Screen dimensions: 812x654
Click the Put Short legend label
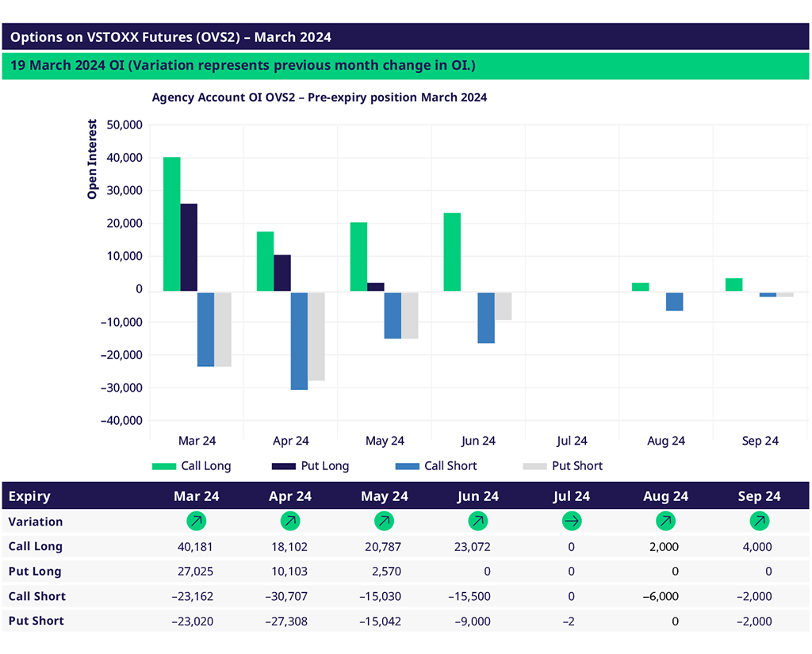coord(577,466)
